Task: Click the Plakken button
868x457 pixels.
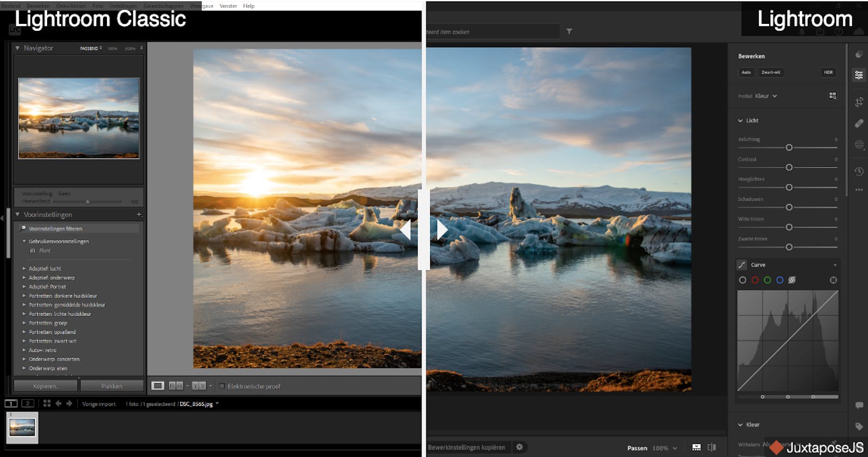Action: (x=112, y=386)
